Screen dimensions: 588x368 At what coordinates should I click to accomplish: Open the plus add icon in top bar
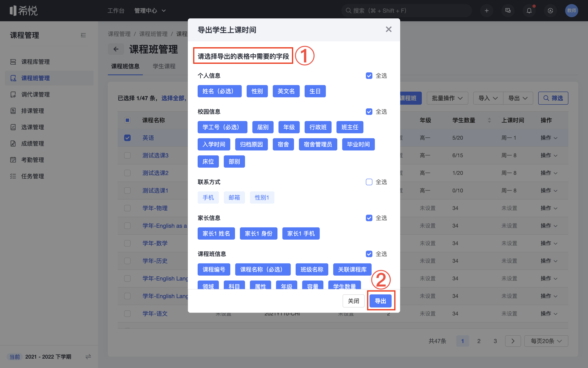[487, 11]
